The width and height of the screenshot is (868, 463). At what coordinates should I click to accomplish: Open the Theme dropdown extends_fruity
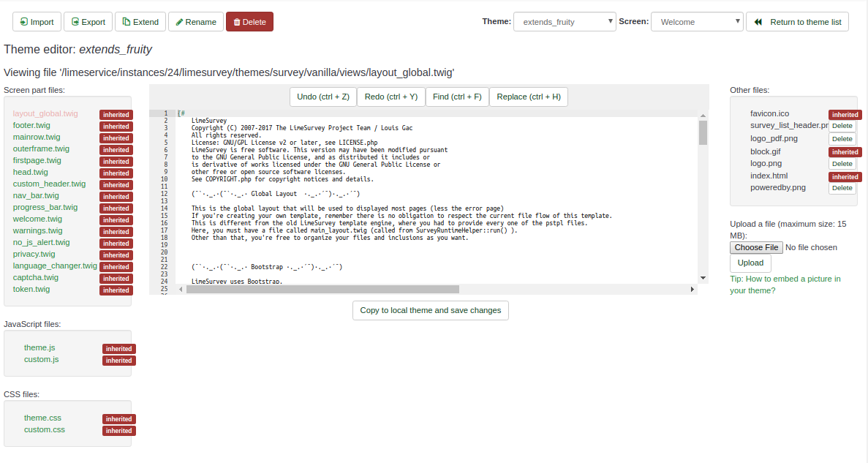tap(565, 22)
